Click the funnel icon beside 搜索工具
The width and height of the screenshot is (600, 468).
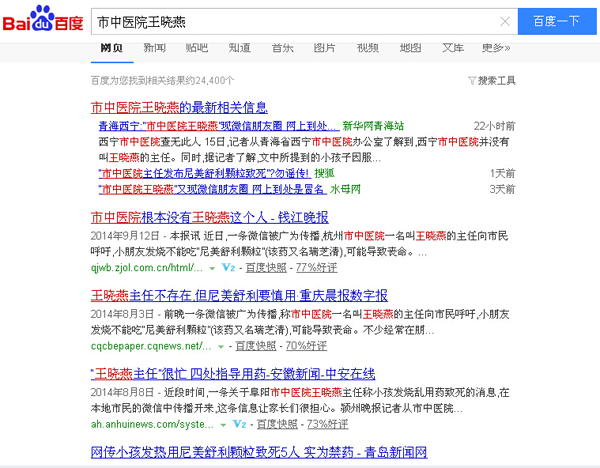[472, 81]
